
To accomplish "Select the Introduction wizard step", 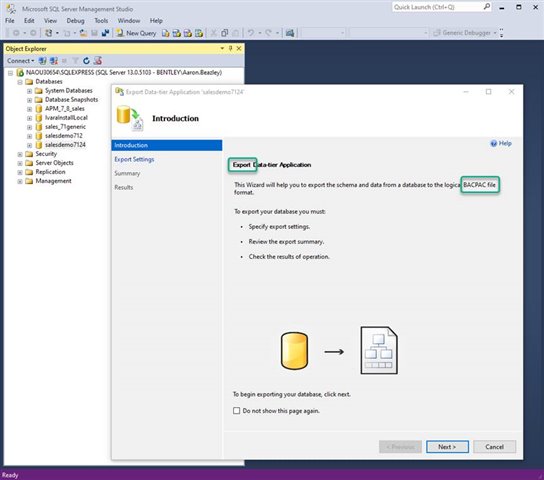I will pos(167,145).
